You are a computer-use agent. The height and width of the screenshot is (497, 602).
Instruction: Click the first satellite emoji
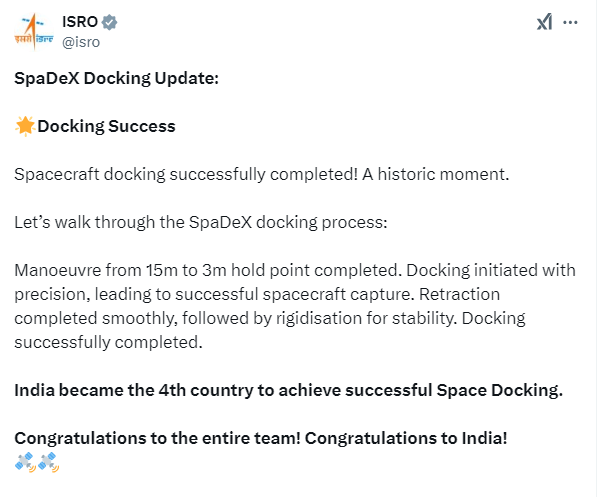[x=25, y=462]
